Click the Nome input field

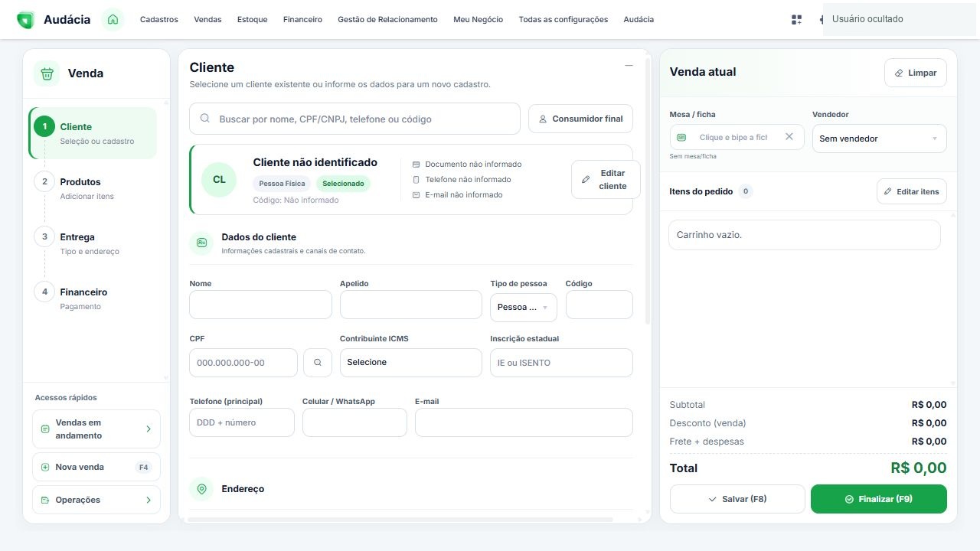(x=260, y=305)
